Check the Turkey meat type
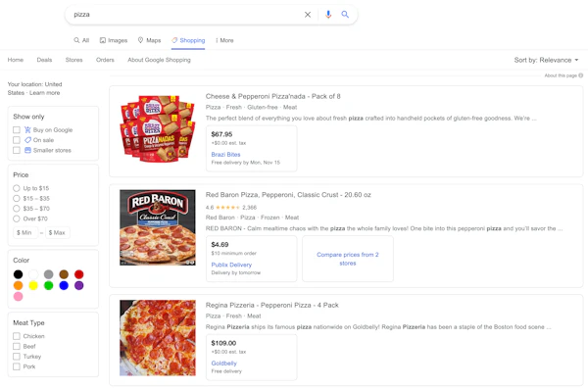The width and height of the screenshot is (588, 389). click(x=17, y=357)
